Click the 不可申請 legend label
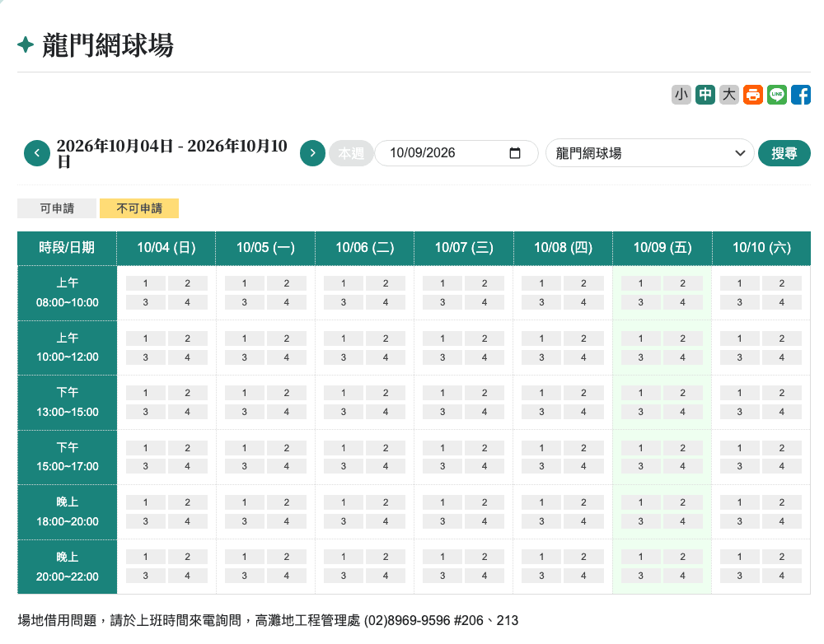The width and height of the screenshot is (824, 644). [139, 208]
